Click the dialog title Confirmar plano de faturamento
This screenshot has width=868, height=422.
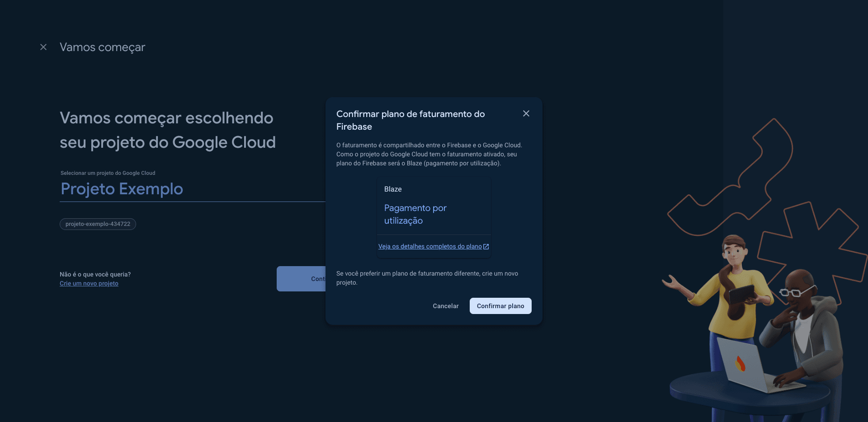410,120
